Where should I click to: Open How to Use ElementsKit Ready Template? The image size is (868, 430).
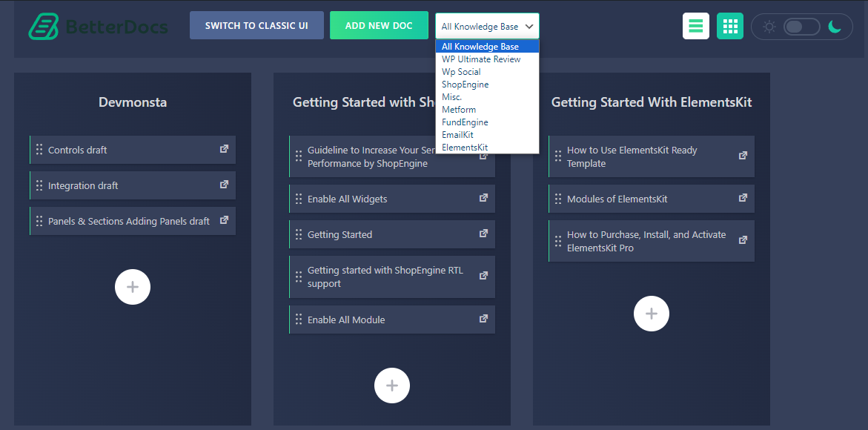pyautogui.click(x=632, y=156)
